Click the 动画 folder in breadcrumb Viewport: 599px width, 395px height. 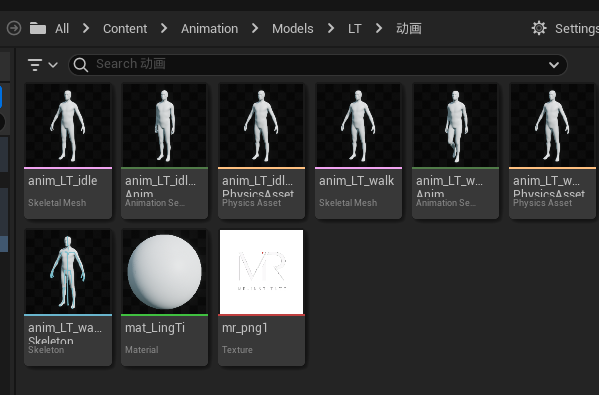[x=409, y=29]
